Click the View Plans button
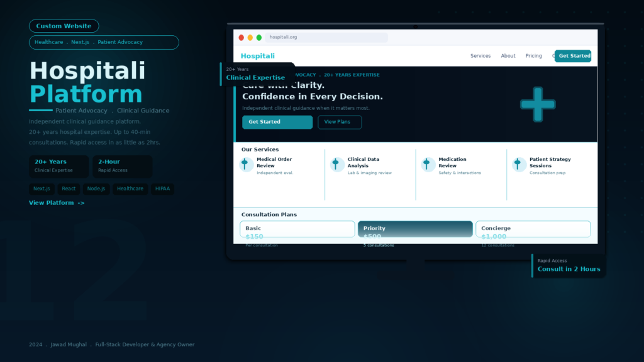 (x=340, y=122)
